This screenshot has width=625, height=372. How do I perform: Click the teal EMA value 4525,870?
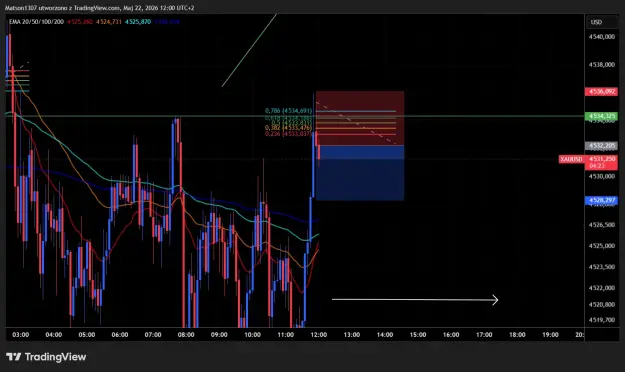[x=138, y=22]
